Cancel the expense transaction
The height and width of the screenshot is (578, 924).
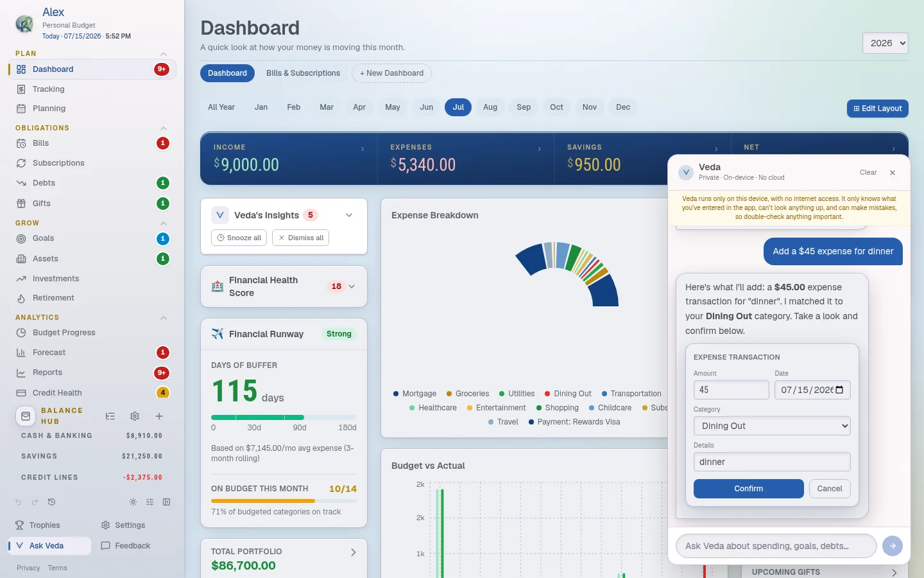click(830, 489)
